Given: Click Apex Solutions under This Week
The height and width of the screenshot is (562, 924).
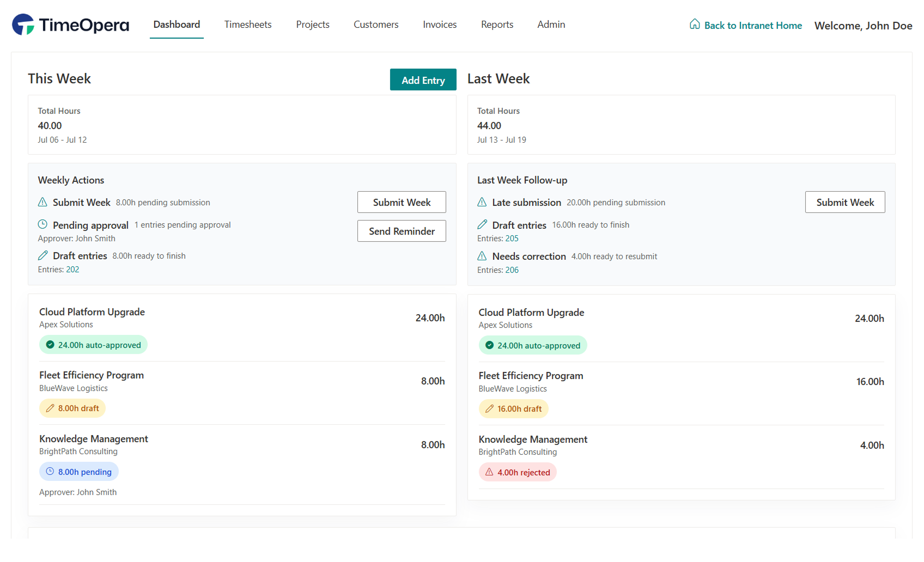Looking at the screenshot, I should tap(66, 325).
